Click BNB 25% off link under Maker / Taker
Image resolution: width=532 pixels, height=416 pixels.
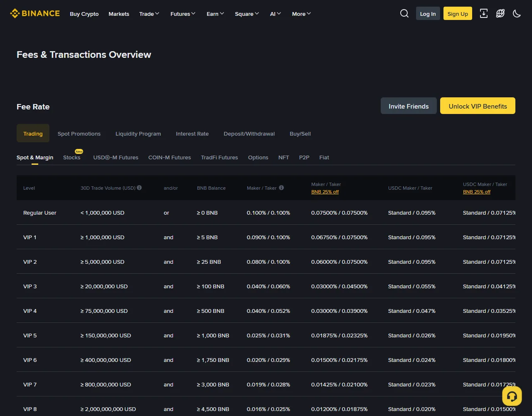tap(325, 192)
